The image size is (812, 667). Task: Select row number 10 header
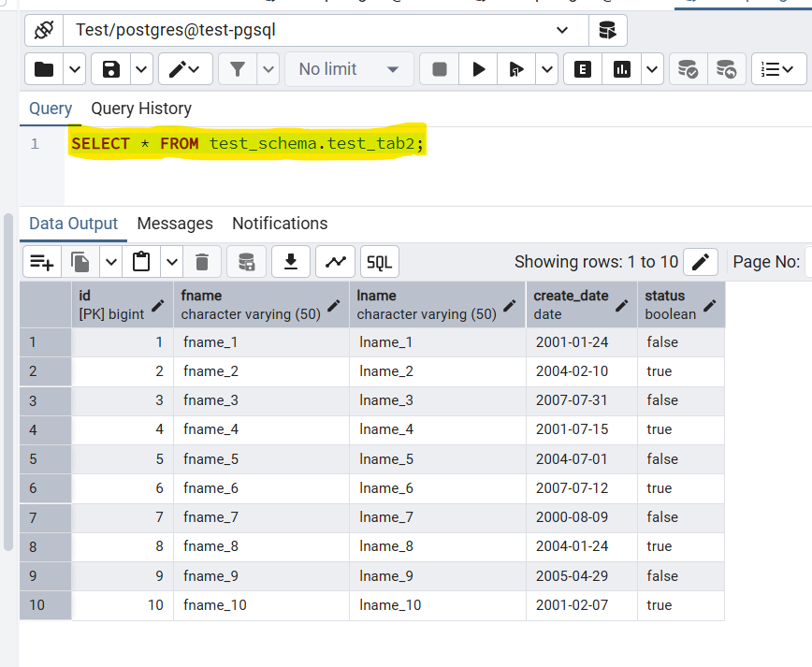tap(45, 605)
